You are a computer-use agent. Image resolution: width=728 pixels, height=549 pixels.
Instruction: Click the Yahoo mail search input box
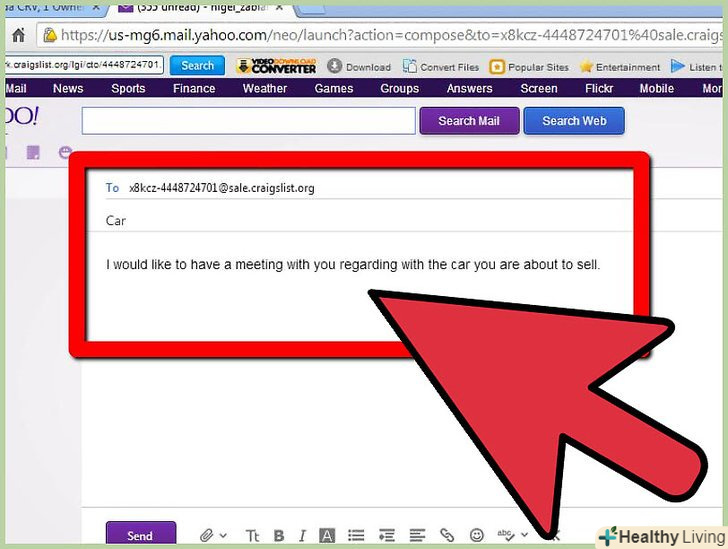248,121
